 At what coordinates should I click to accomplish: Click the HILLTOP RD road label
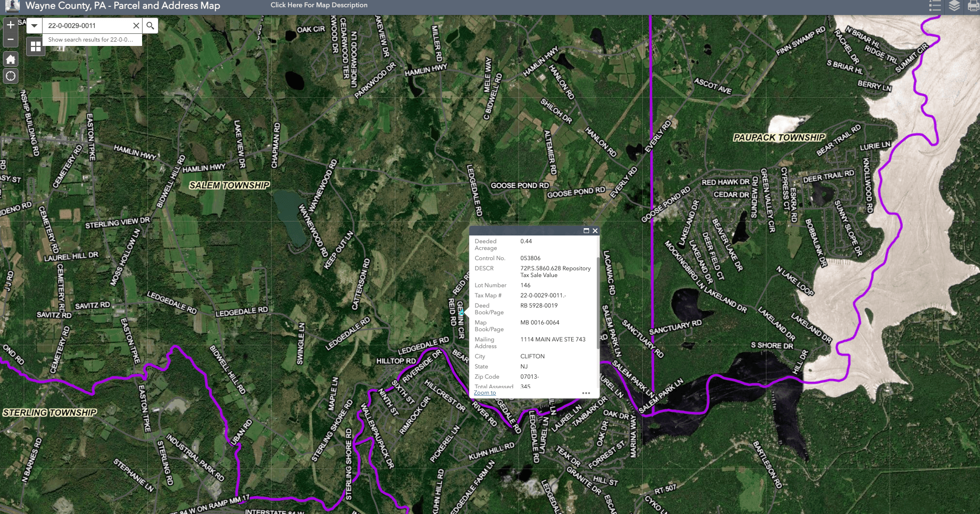tap(396, 361)
